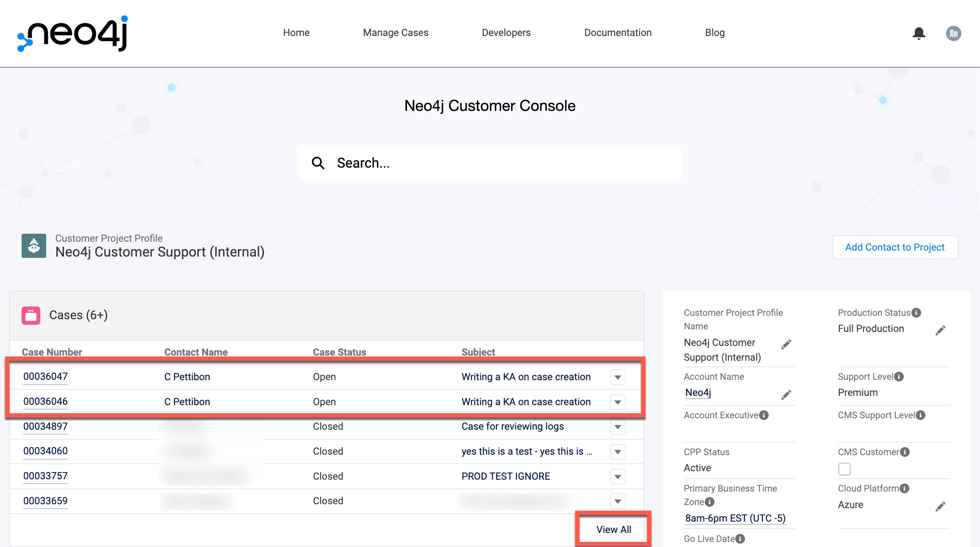This screenshot has height=547, width=980.
Task: Click the neo4j logo
Action: coord(72,34)
